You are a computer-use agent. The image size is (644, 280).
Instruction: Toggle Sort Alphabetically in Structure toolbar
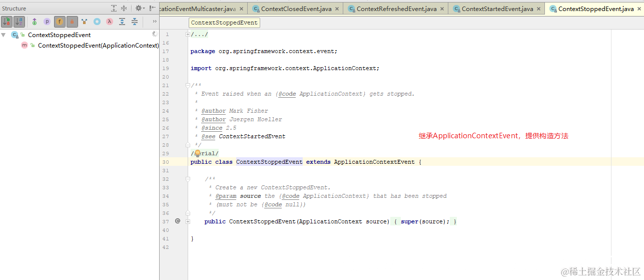tap(19, 22)
